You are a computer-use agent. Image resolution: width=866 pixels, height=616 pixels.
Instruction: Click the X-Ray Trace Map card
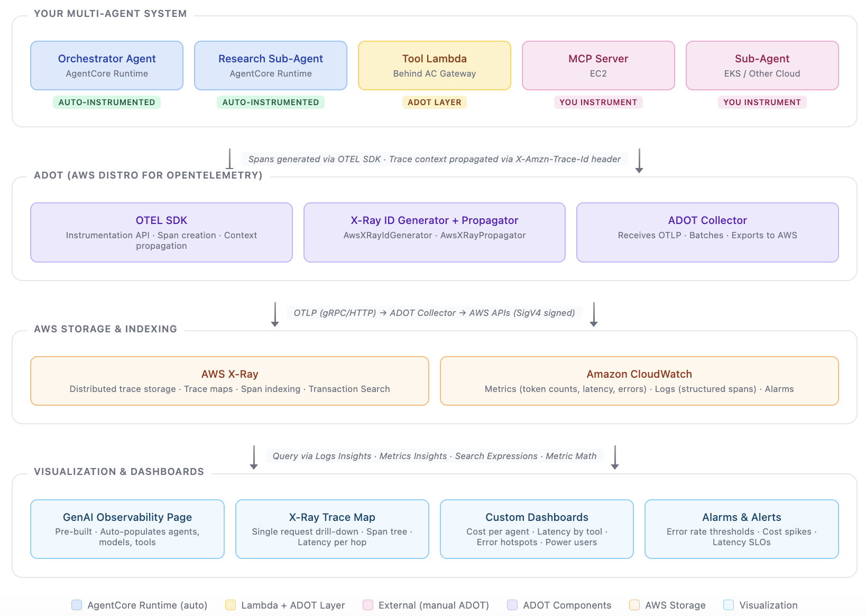tap(332, 529)
